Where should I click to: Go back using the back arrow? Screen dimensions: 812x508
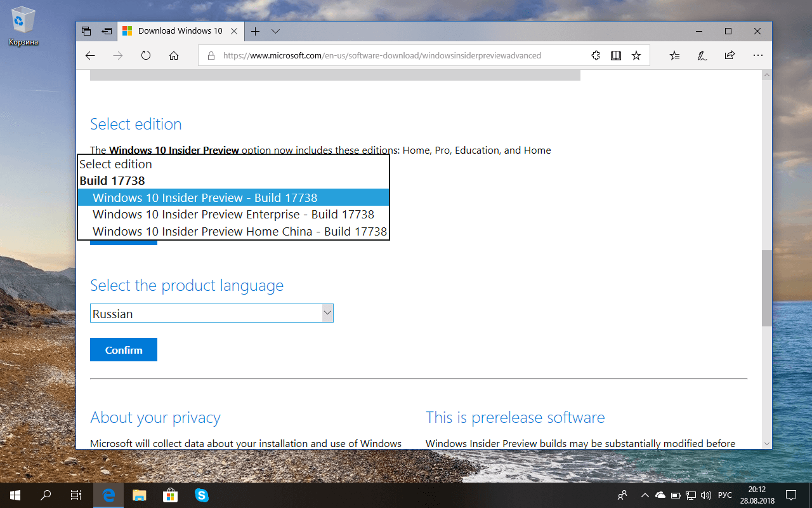point(89,55)
